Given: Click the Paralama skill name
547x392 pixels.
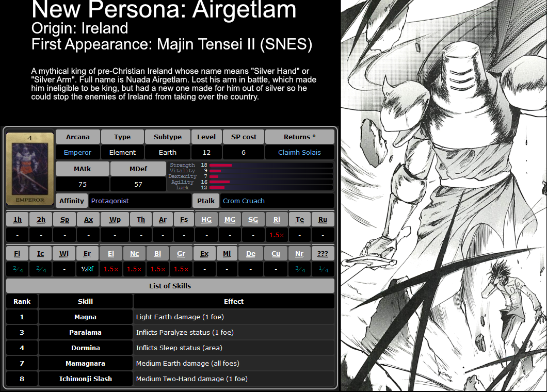Looking at the screenshot, I should 86,332.
